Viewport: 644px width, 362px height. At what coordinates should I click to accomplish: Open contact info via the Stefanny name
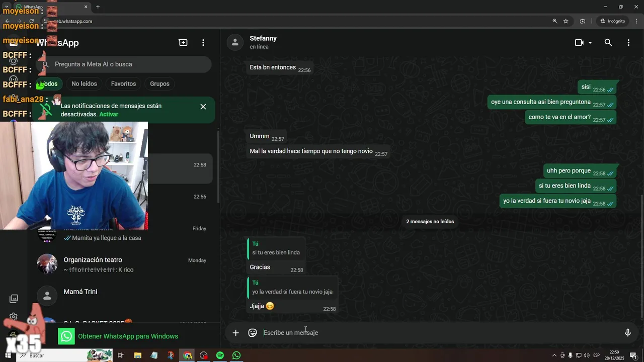[x=263, y=38]
